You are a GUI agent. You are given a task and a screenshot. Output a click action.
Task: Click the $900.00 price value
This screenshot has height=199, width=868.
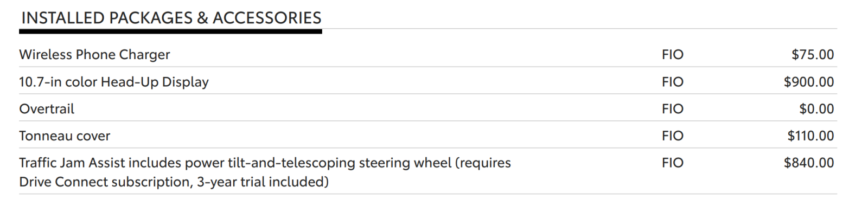point(809,82)
